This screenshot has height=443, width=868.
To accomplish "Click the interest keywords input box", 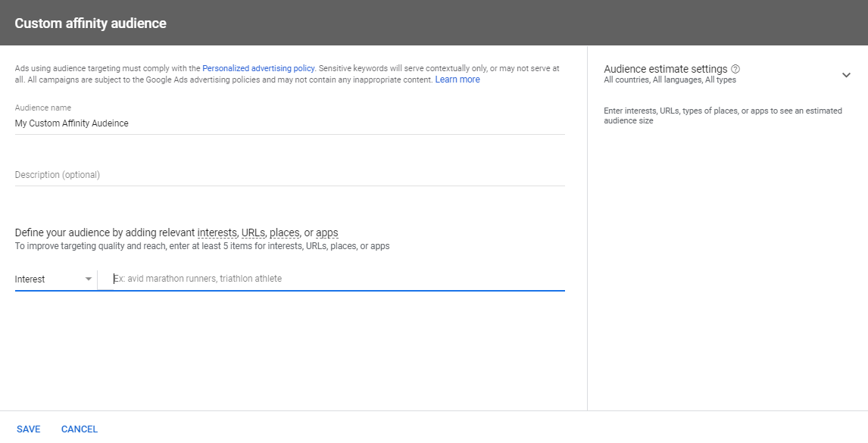I will pyautogui.click(x=339, y=279).
